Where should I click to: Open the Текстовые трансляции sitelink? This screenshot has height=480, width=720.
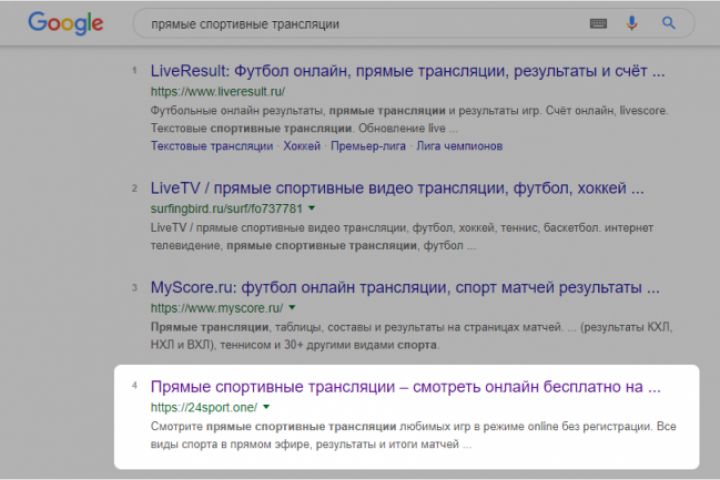(212, 146)
